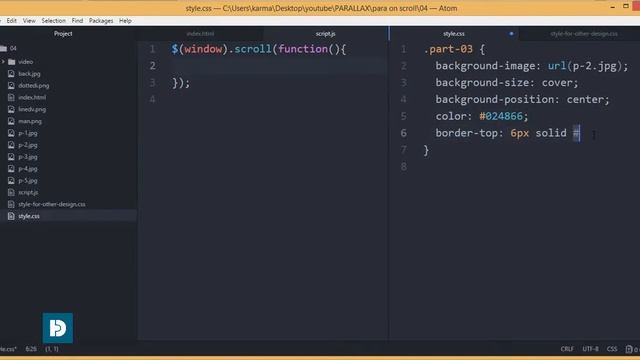Click the .part-03 selector text
640x360 pixels.
pyautogui.click(x=448, y=49)
